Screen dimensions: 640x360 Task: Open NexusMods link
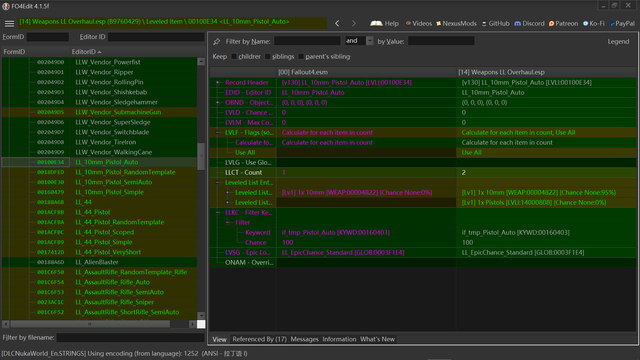(x=456, y=24)
